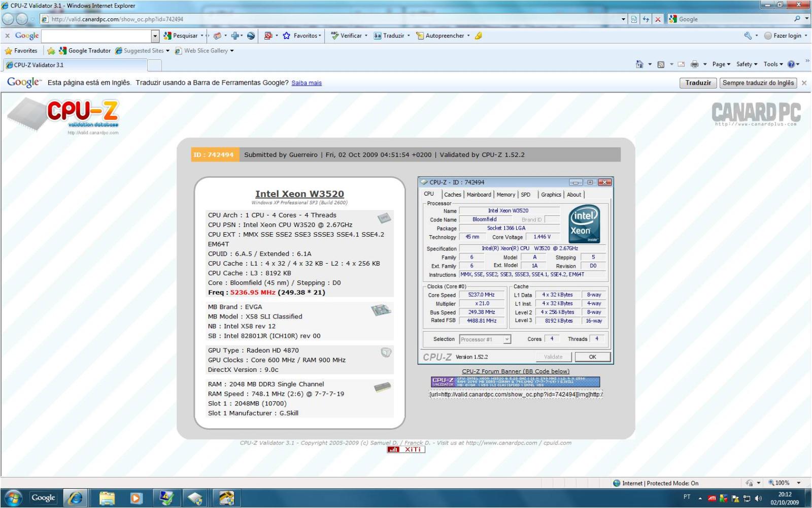Go back with browser Back button
This screenshot has width=812, height=508.
pyautogui.click(x=8, y=19)
